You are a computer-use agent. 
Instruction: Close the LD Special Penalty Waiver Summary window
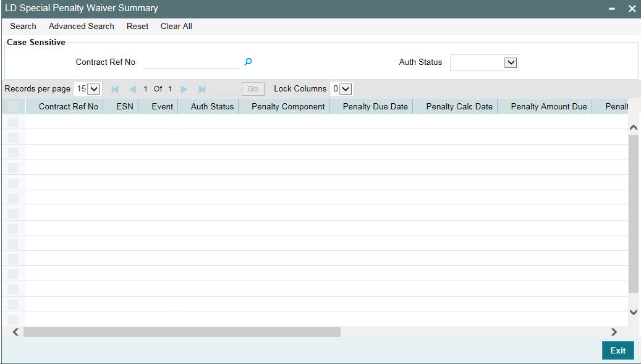coord(632,9)
